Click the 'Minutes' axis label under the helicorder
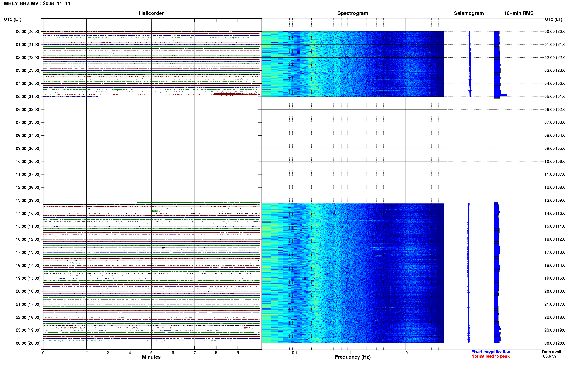 point(151,357)
